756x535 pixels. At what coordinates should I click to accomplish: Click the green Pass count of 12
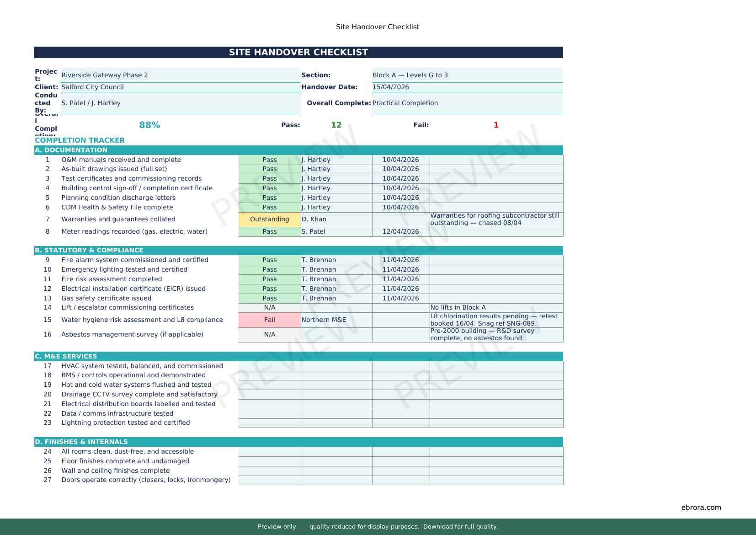click(336, 125)
